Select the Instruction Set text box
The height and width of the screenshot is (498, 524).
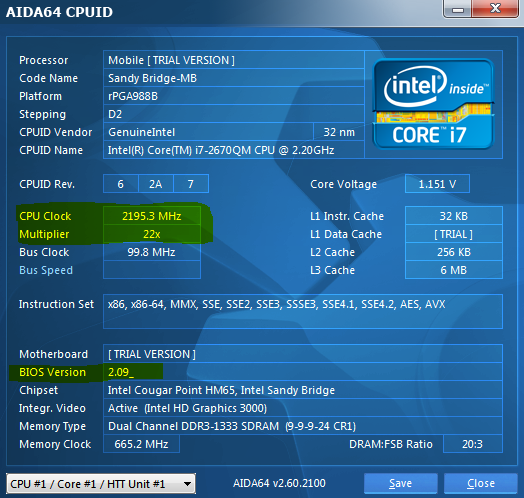tap(303, 312)
